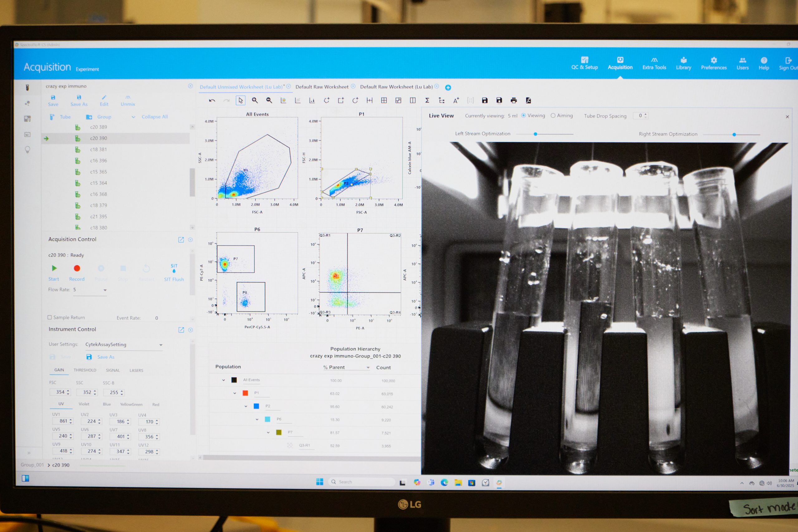This screenshot has width=798, height=532.
Task: Click the print worksheet icon
Action: pyautogui.click(x=514, y=100)
